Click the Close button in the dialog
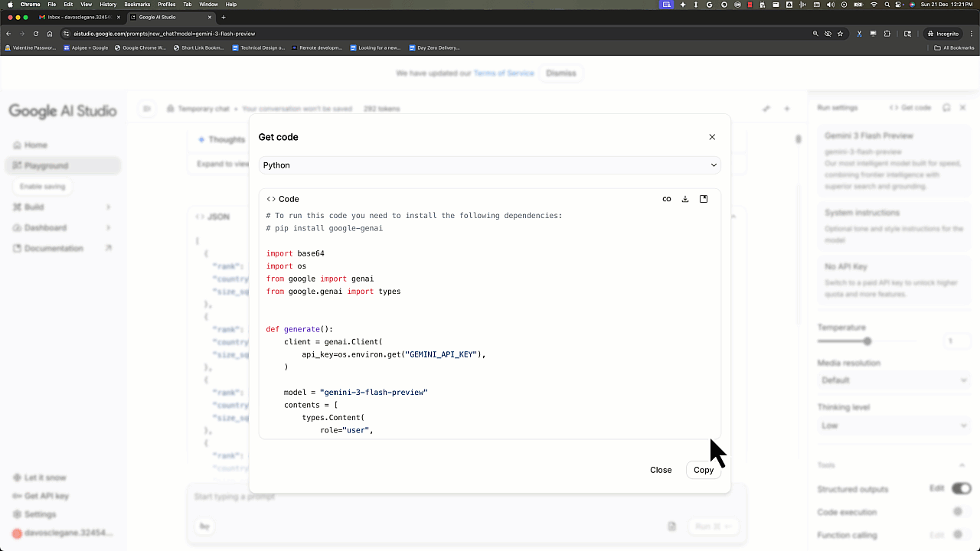The width and height of the screenshot is (980, 551). [661, 470]
